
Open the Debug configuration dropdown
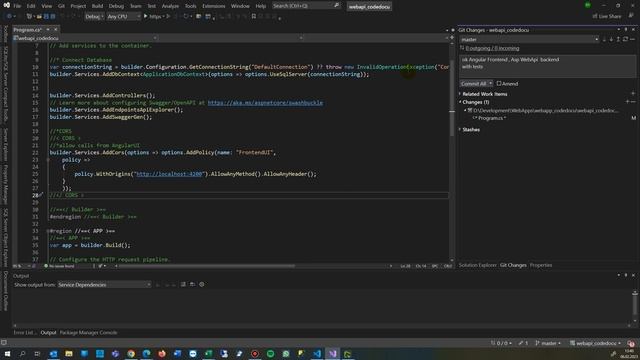[94, 16]
